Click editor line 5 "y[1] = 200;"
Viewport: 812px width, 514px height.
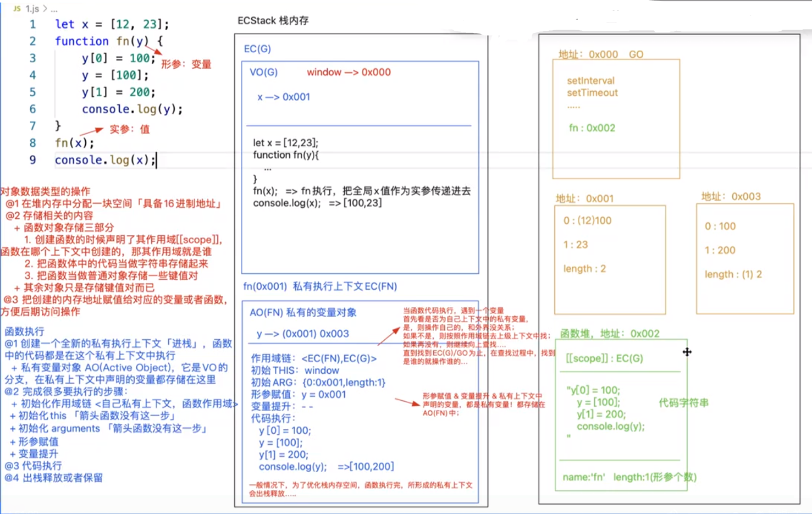click(x=118, y=92)
